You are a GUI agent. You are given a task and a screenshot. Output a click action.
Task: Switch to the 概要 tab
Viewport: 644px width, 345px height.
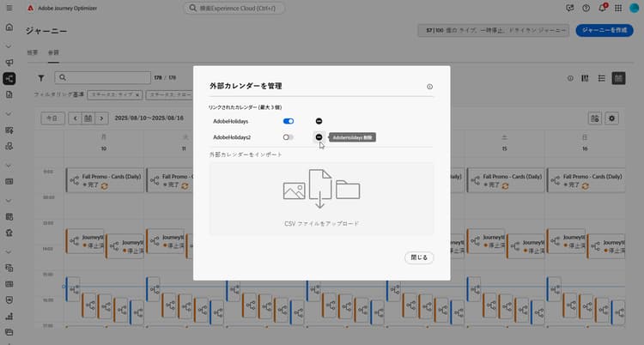[x=33, y=52]
